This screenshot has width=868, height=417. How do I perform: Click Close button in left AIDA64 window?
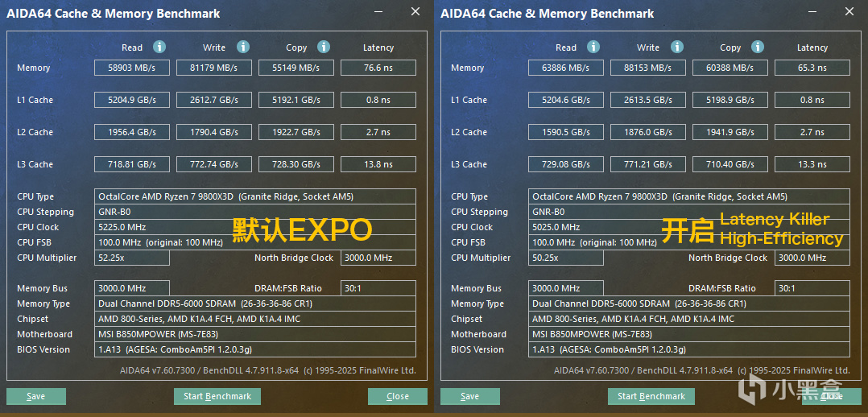(398, 396)
